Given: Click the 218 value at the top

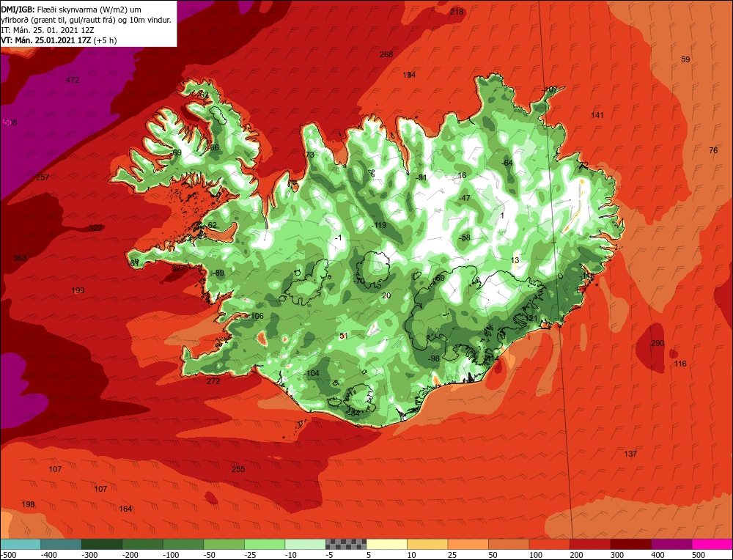Looking at the screenshot, I should [457, 12].
